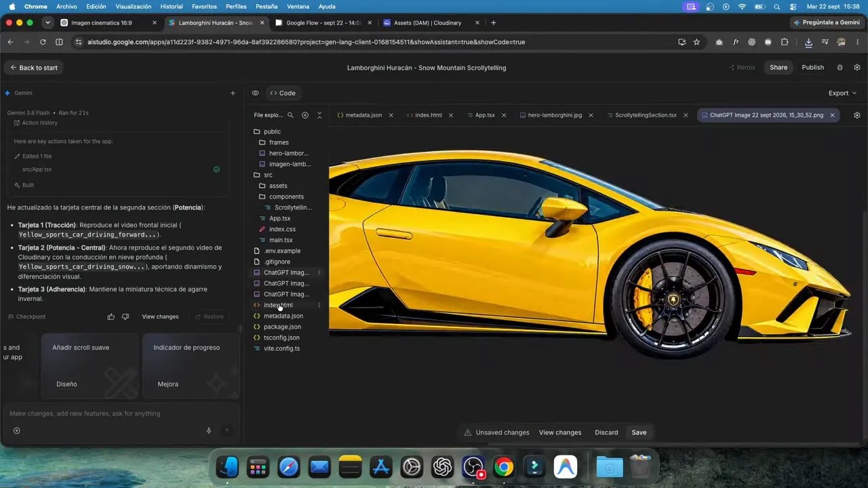The image size is (868, 488).
Task: Discard the unsaved changes
Action: (x=606, y=432)
